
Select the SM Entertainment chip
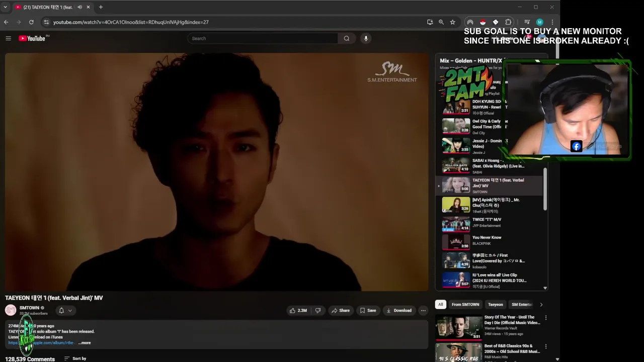(522, 304)
